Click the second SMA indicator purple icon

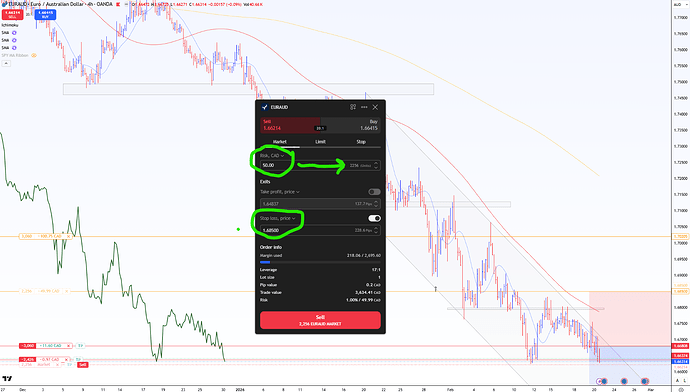15,40
